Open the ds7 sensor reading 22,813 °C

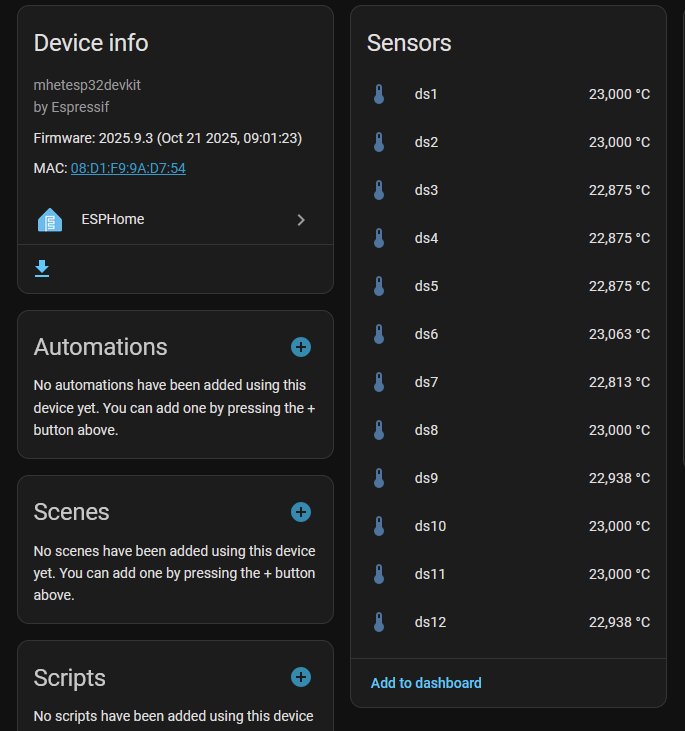[x=619, y=382]
